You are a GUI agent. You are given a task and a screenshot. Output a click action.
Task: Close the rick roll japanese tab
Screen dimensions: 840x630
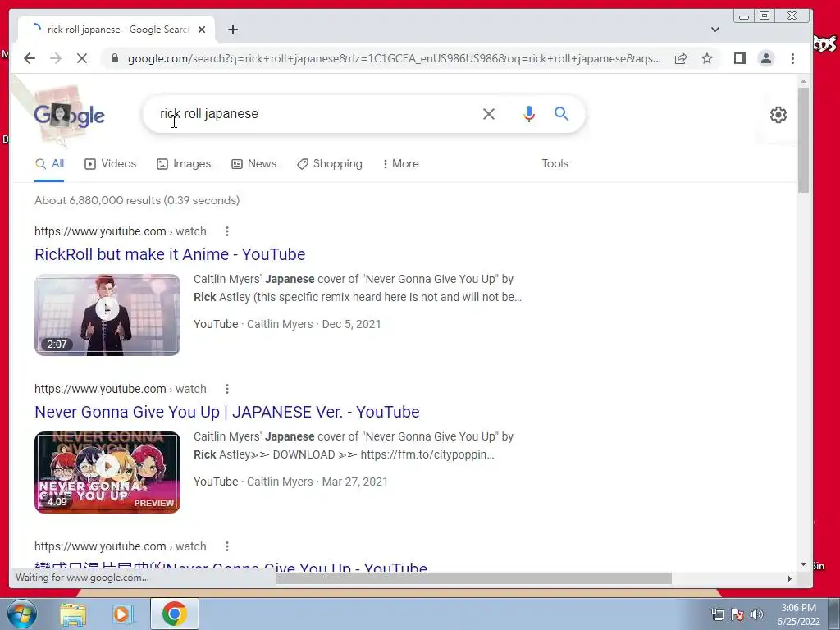(x=202, y=30)
